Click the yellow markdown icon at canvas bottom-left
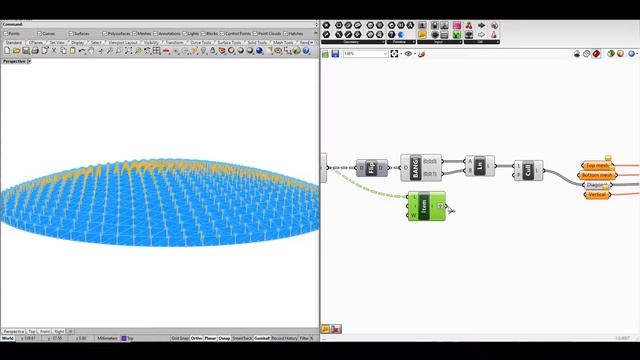This screenshot has height=360, width=640. [x=325, y=329]
